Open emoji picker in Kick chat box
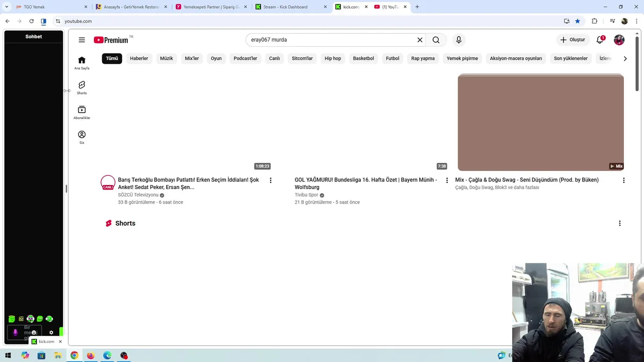The image size is (644, 362). tap(34, 332)
